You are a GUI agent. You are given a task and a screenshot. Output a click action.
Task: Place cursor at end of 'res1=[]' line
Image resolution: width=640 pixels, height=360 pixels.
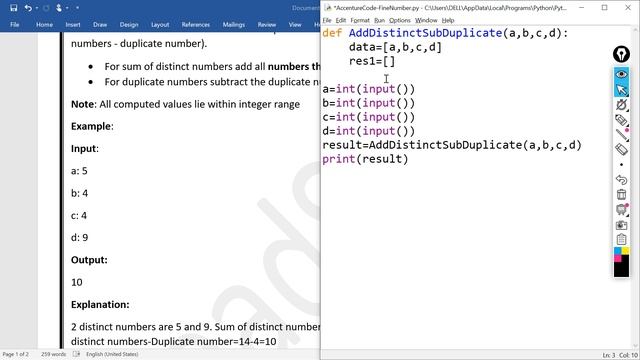point(396,61)
